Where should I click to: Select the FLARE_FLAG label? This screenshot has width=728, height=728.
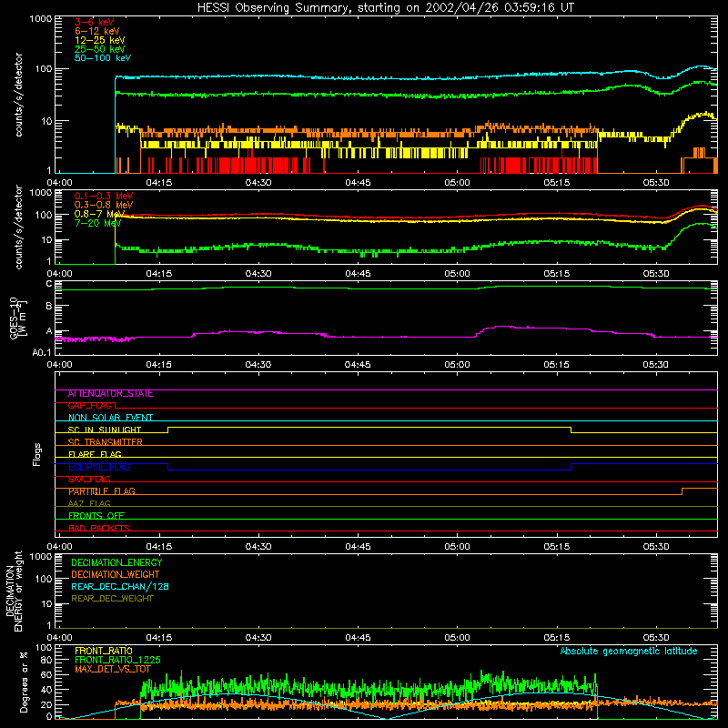point(95,454)
